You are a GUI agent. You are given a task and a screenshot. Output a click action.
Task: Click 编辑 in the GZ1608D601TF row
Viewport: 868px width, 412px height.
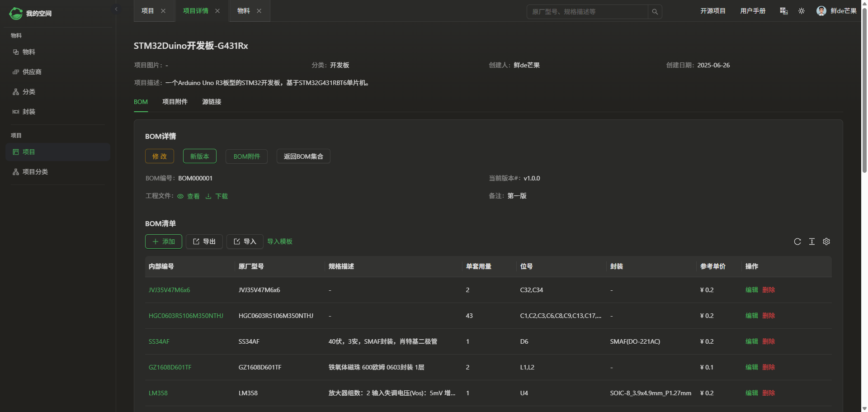point(752,367)
